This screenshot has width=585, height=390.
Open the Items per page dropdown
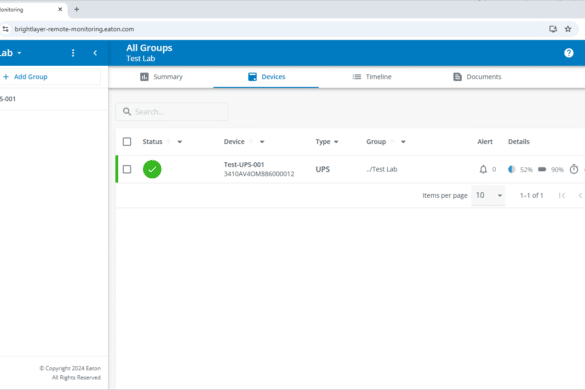[488, 195]
